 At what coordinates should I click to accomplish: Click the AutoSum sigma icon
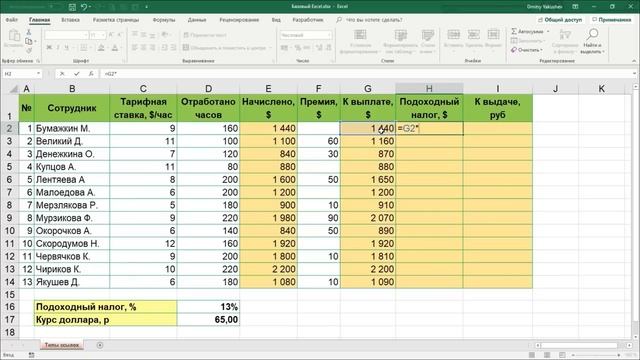pos(514,31)
